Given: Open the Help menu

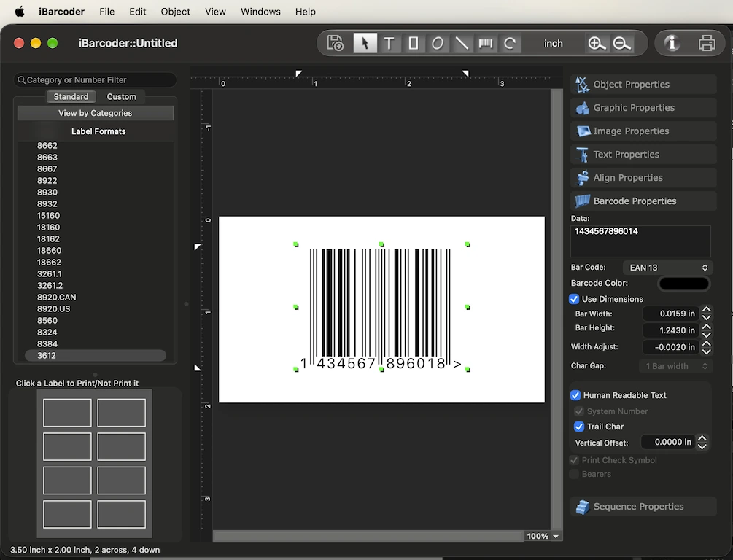Looking at the screenshot, I should (x=306, y=11).
